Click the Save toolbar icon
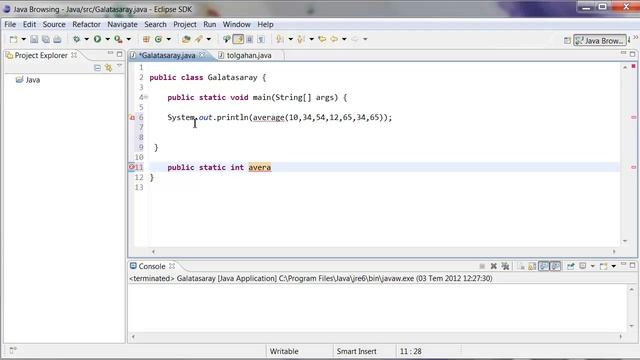Viewport: 640px width, 360px height. (x=34, y=39)
